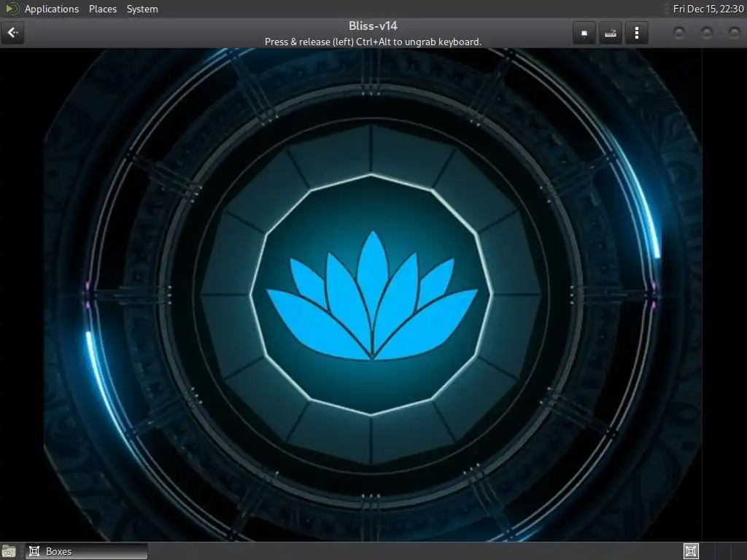This screenshot has width=747, height=560.
Task: Select Boxes in the bottom taskbar
Action: tap(86, 551)
